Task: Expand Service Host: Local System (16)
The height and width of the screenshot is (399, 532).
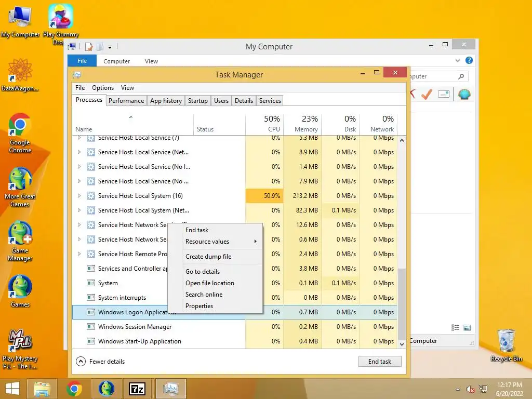Action: 79,196
